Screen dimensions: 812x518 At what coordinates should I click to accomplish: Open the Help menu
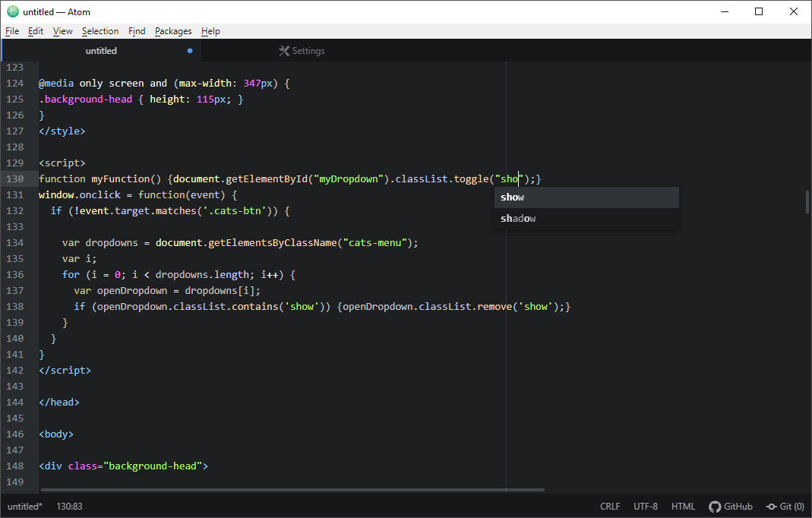(210, 31)
